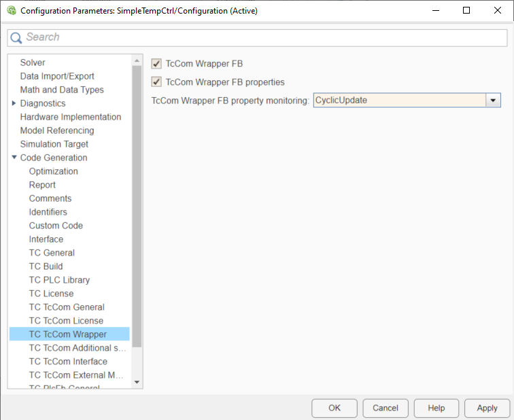Close the Configuration Parameters dialog

(x=497, y=10)
